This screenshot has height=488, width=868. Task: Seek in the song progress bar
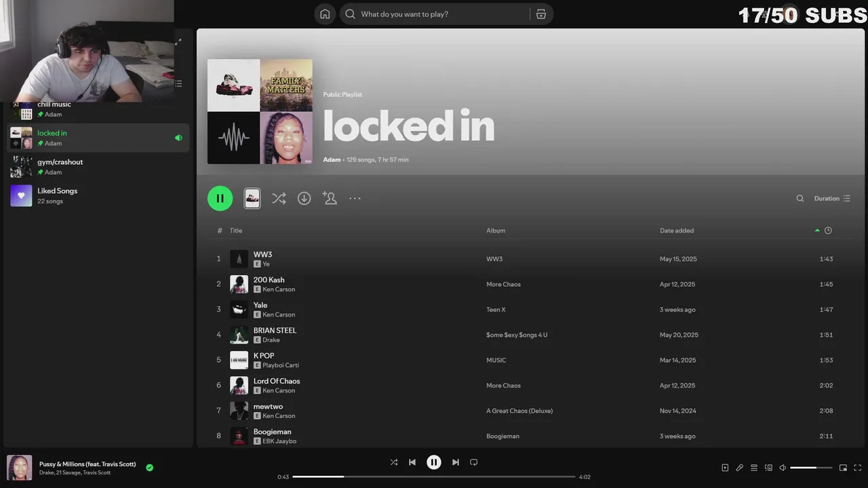(434, 476)
